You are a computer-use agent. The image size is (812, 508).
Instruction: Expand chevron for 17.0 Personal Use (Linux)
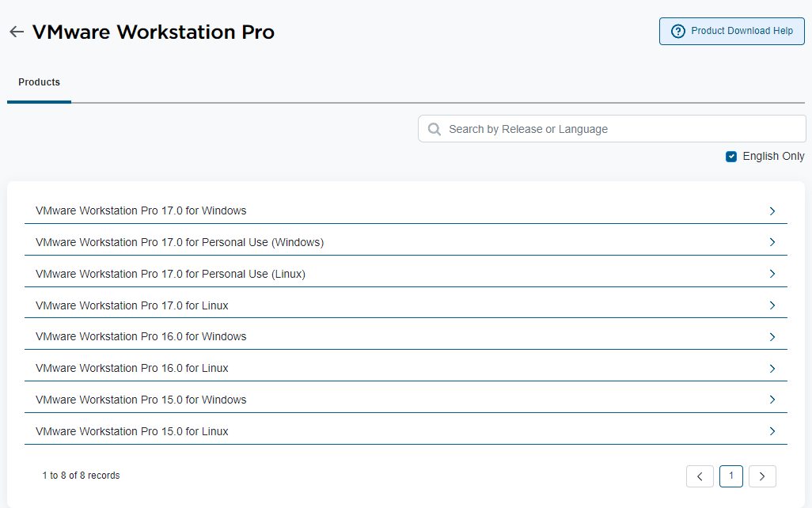coord(772,274)
